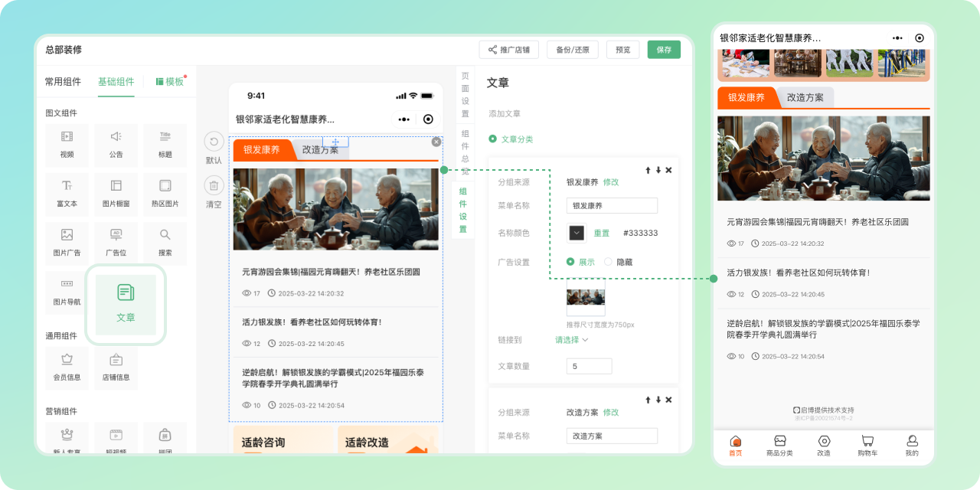Click the 银发康养 menu name input field

point(612,206)
